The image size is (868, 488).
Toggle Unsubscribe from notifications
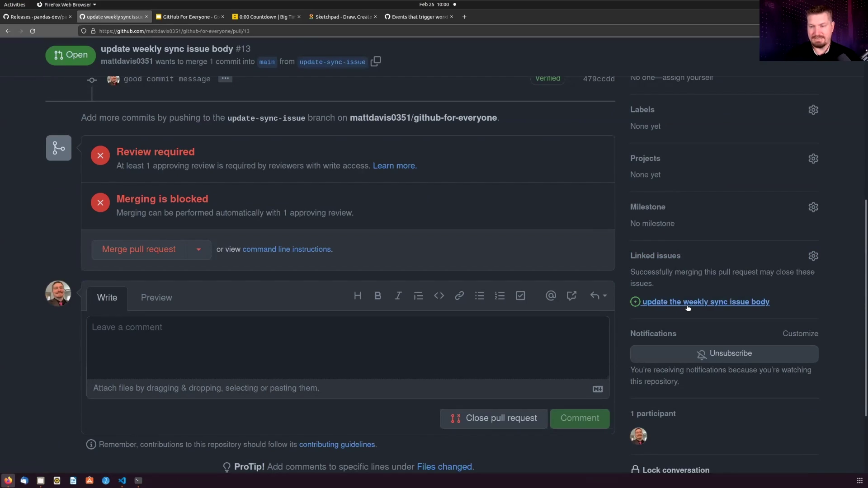click(724, 354)
